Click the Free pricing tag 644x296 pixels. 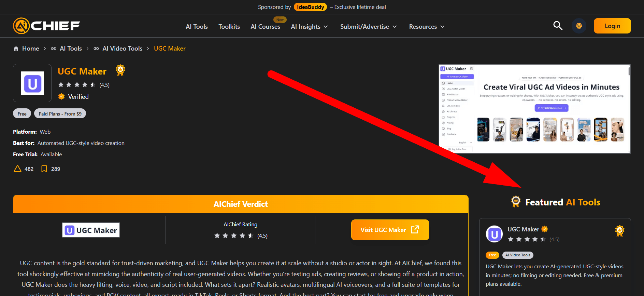tap(22, 113)
